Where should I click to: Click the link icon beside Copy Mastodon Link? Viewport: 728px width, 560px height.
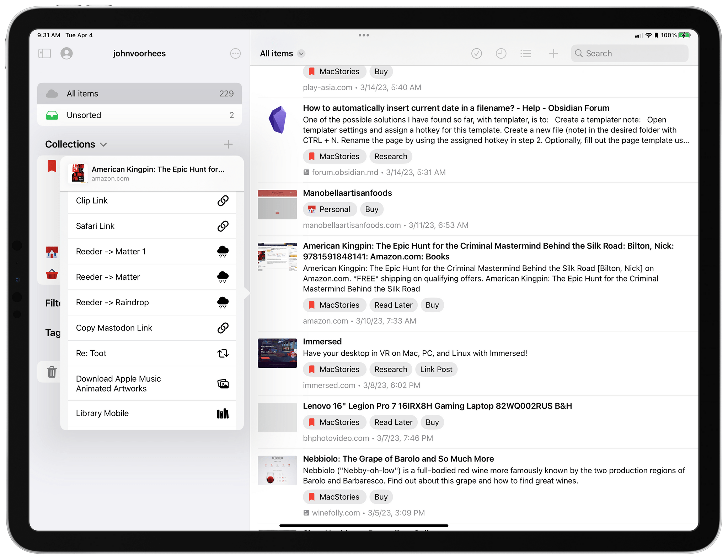(223, 328)
